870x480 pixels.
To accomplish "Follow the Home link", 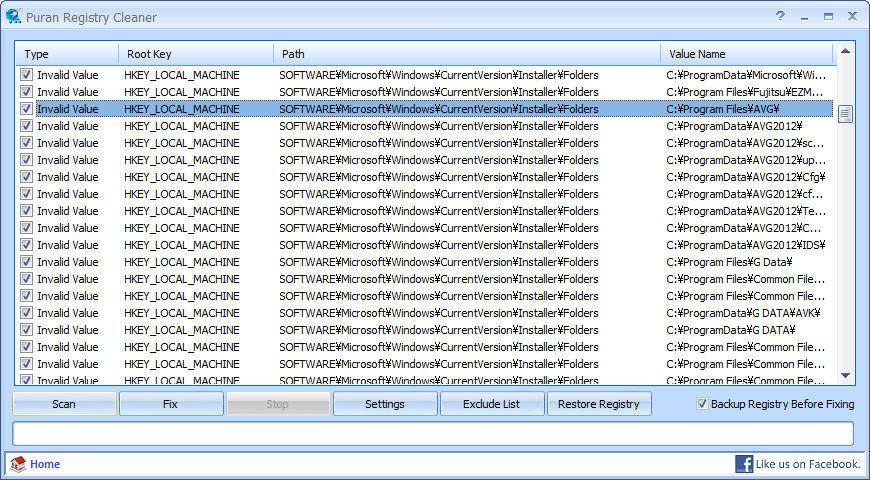I will pos(45,464).
